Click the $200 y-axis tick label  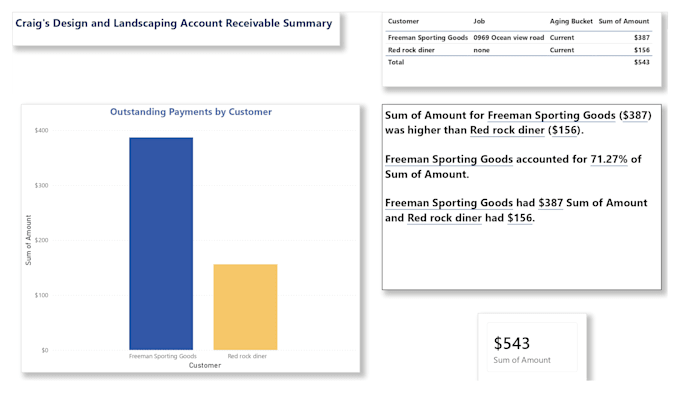(x=42, y=240)
